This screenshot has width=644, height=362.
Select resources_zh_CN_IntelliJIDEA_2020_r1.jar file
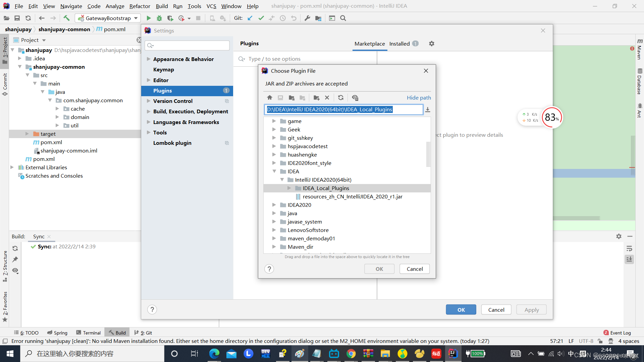352,196
